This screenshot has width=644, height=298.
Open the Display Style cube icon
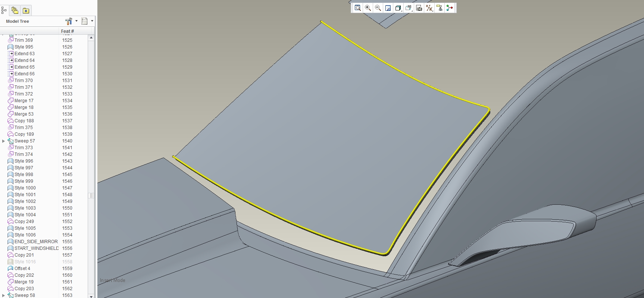tap(398, 8)
